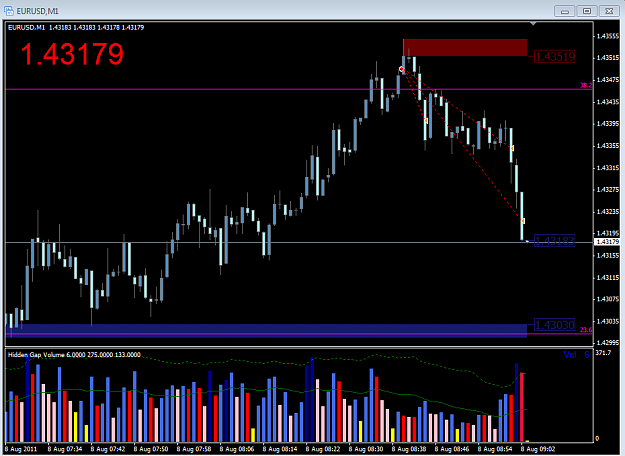This screenshot has height=456, width=625.
Task: Click the 1.43555 price scale label
Action: tap(608, 36)
